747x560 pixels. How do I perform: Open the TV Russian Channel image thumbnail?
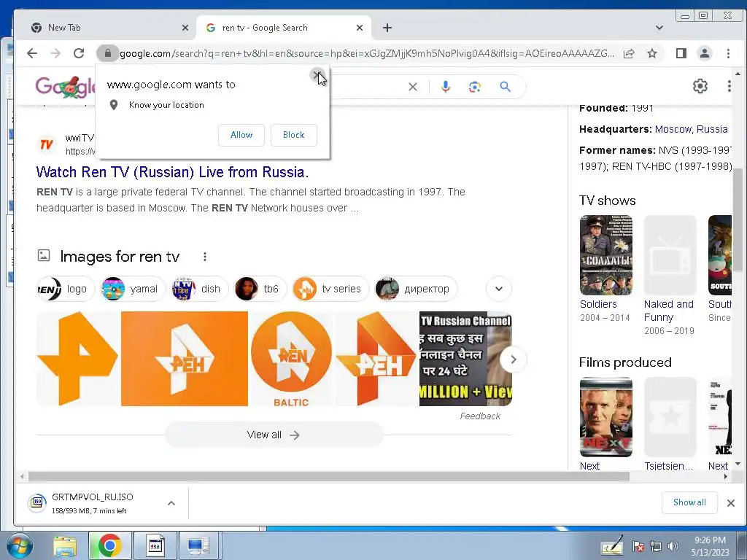click(x=465, y=359)
